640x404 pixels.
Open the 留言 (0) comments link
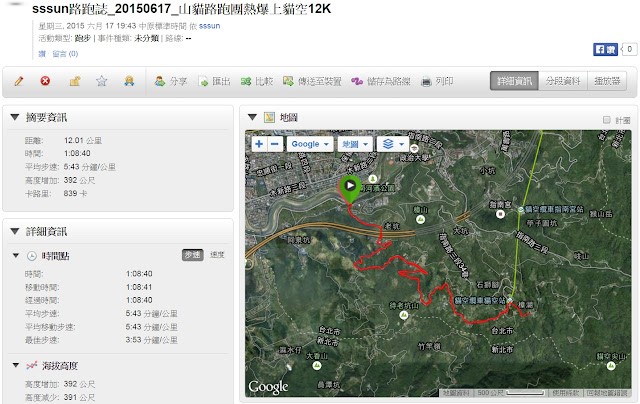65,53
